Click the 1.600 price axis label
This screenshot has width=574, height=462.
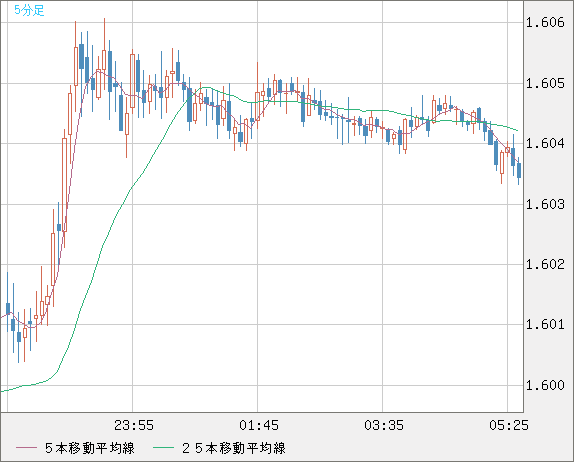(x=545, y=385)
